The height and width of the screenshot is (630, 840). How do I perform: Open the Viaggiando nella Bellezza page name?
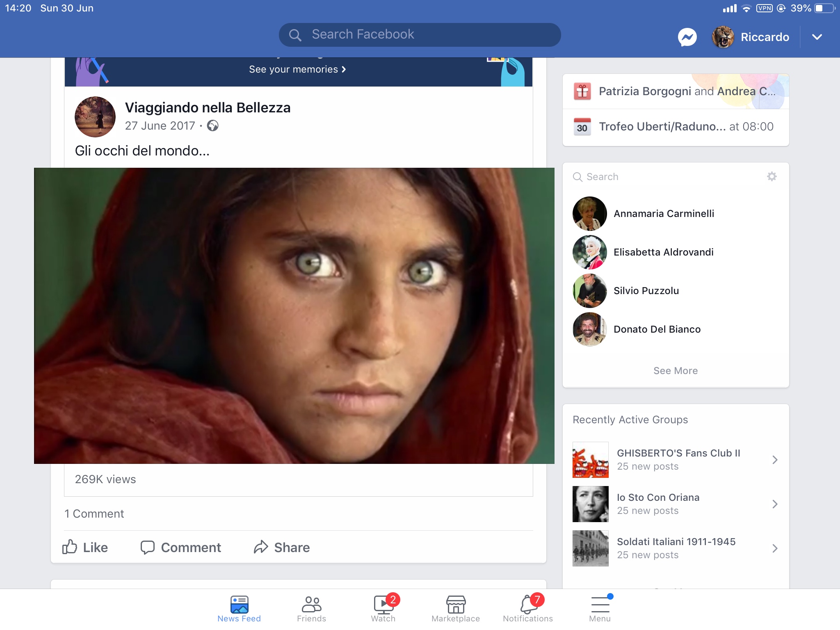click(208, 107)
